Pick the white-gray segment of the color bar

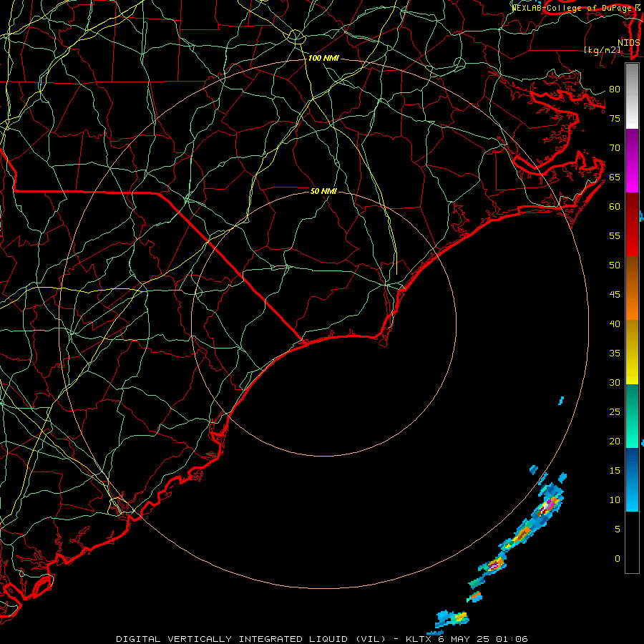coord(632,97)
